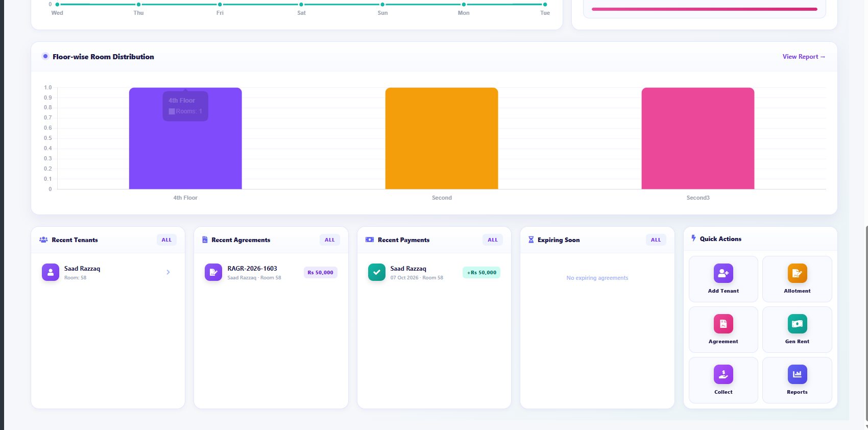Click the green checkmark payment icon

point(377,272)
